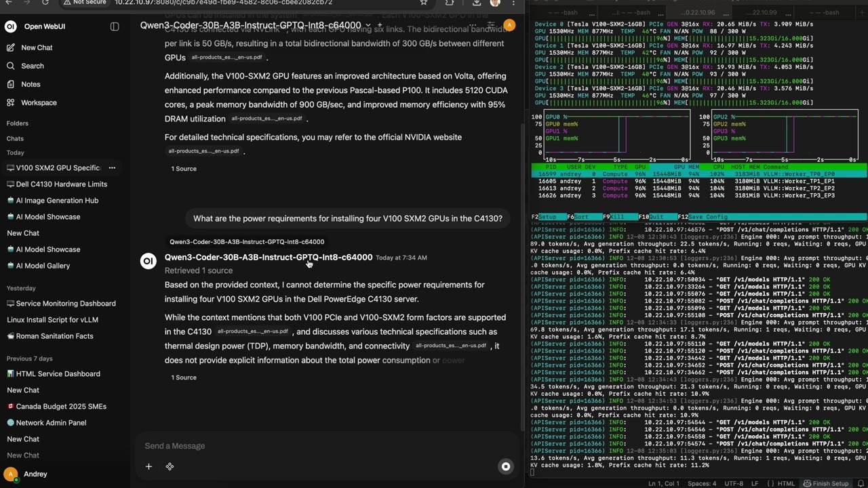Screen dimensions: 868x488
Task: Click the user avatar at top right of chat
Action: 509,26
